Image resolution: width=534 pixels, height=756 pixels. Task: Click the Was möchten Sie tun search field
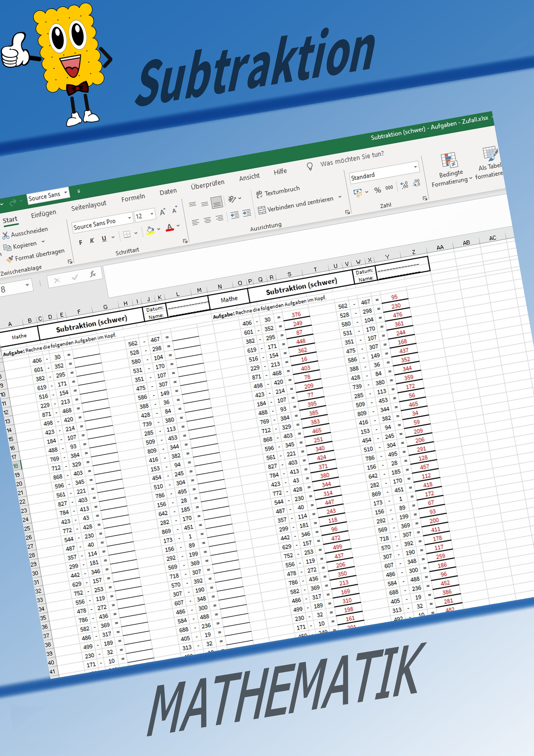pyautogui.click(x=352, y=159)
